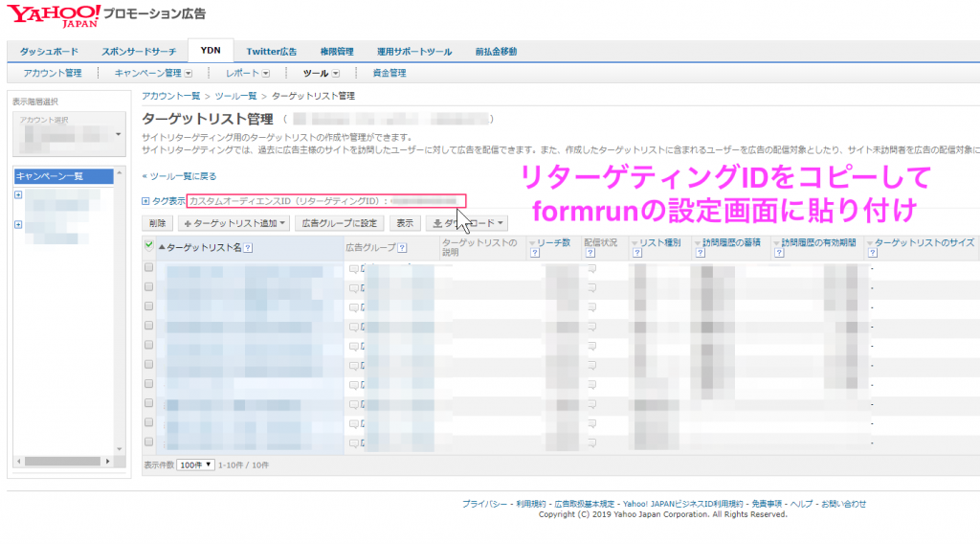Open the アカウント選択 dropdown
The width and height of the screenshot is (980, 544).
click(x=69, y=134)
